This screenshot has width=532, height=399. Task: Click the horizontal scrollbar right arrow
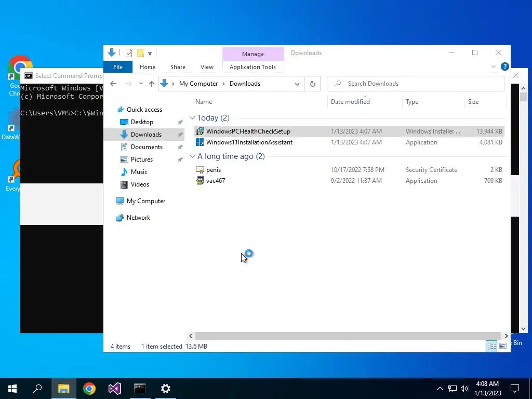(506, 336)
